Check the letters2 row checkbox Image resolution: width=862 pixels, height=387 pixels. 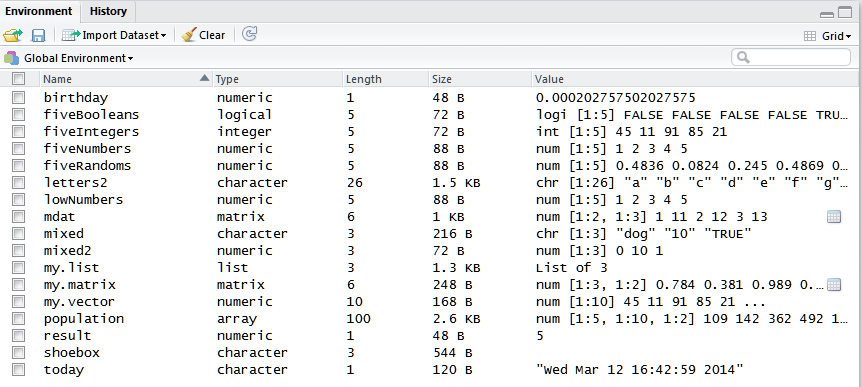[18, 183]
